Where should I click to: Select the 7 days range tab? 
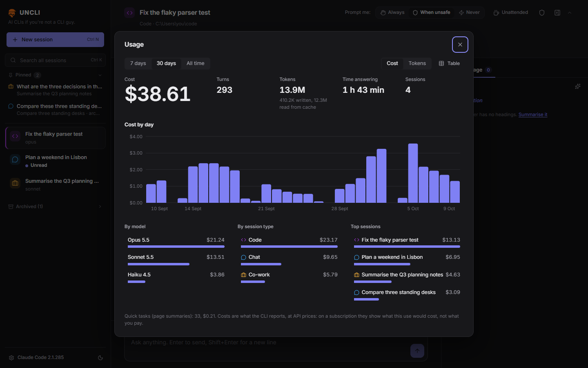point(138,63)
